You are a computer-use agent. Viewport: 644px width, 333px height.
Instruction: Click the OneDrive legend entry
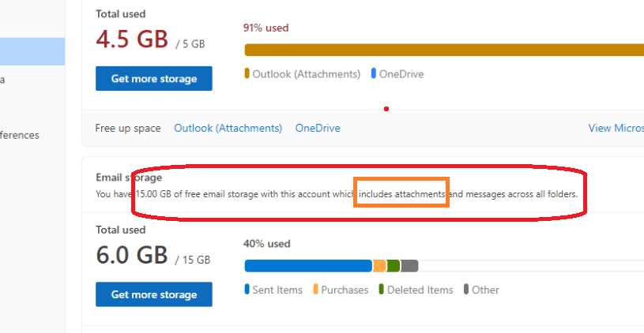tap(397, 74)
